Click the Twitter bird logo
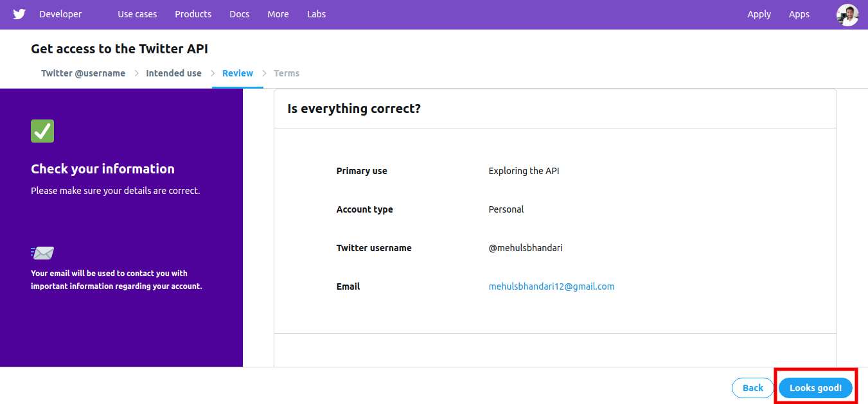Screen dimensions: 868x404 (x=19, y=14)
